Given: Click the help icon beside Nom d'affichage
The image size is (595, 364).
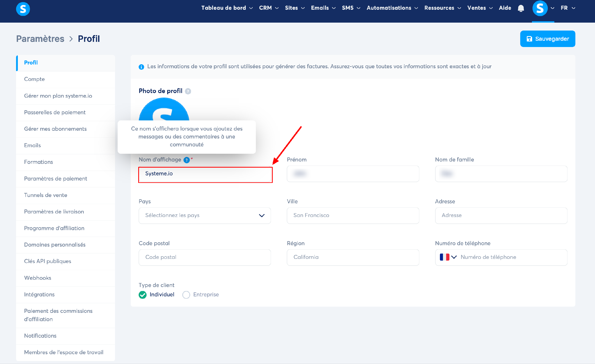Looking at the screenshot, I should click(x=186, y=160).
